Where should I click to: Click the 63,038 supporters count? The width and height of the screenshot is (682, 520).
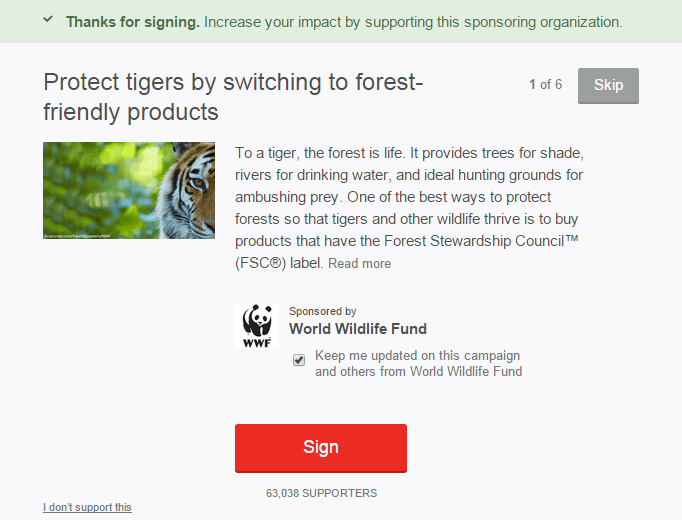(321, 493)
